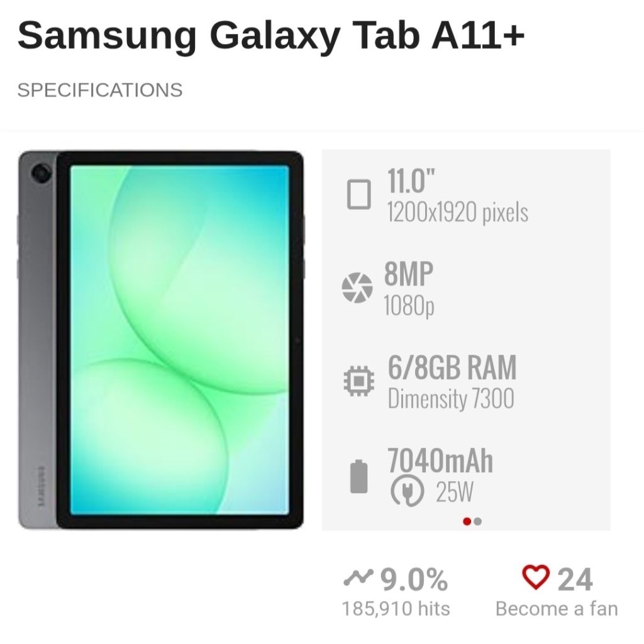Image resolution: width=644 pixels, height=644 pixels.
Task: Click the 11.0" display size spec
Action: (411, 180)
